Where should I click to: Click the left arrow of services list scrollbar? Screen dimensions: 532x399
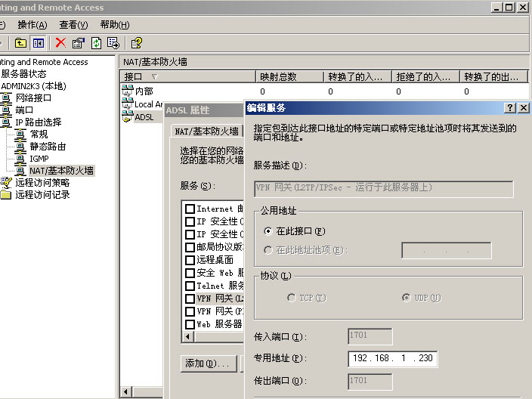click(x=188, y=337)
